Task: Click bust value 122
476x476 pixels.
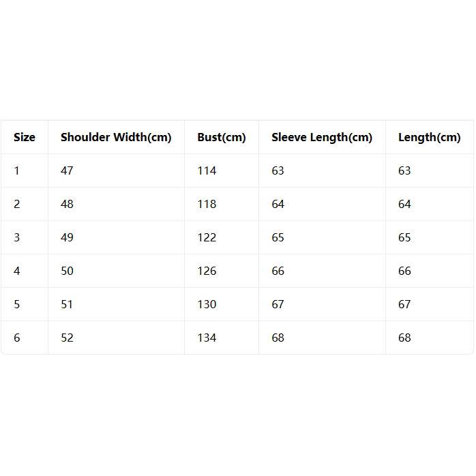Action: 207,237
